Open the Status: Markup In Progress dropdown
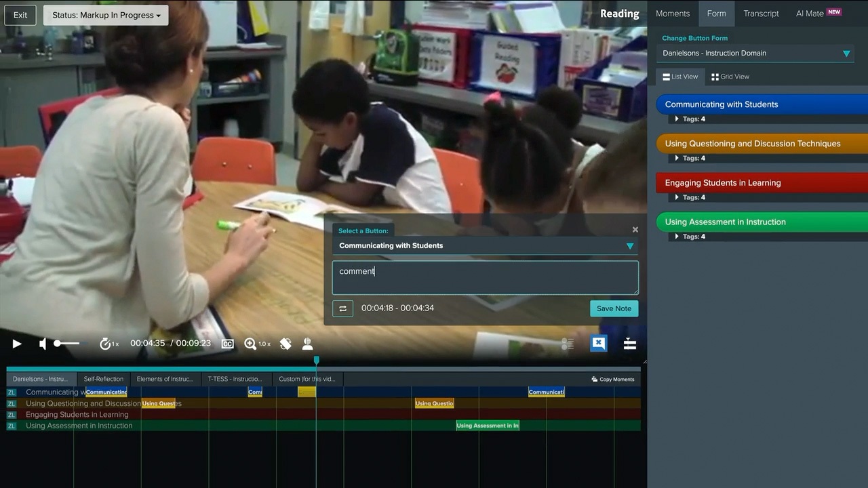Image resolution: width=868 pixels, height=488 pixels. [x=106, y=15]
